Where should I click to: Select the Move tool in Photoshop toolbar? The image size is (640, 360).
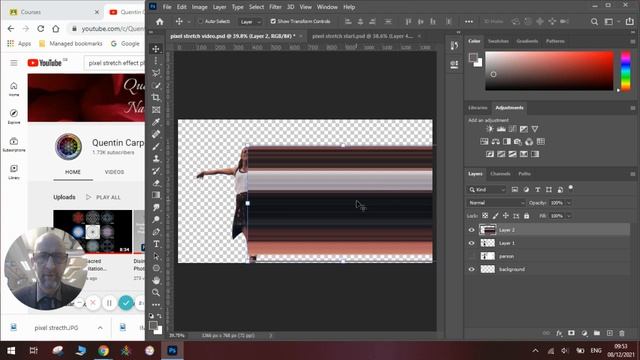tap(156, 49)
